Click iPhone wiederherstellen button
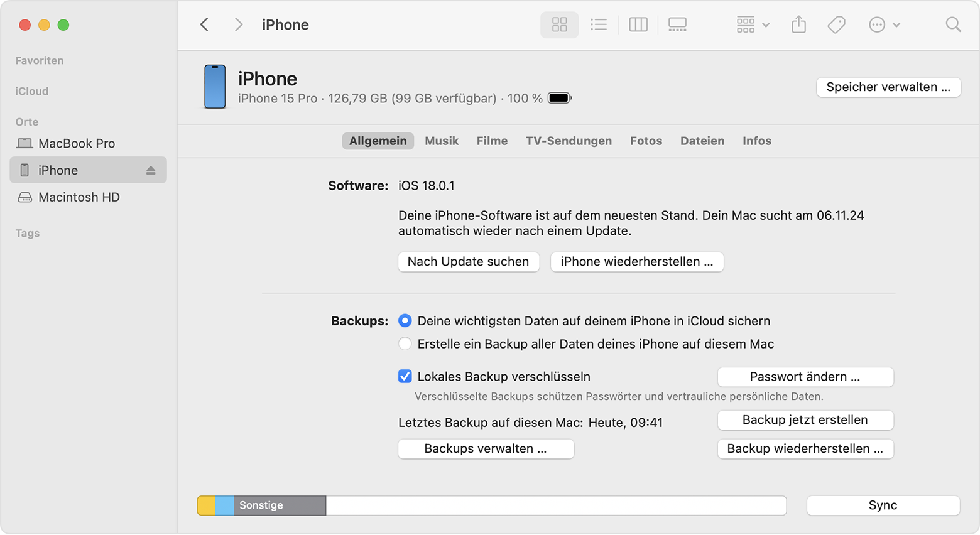The image size is (980, 535). 637,261
